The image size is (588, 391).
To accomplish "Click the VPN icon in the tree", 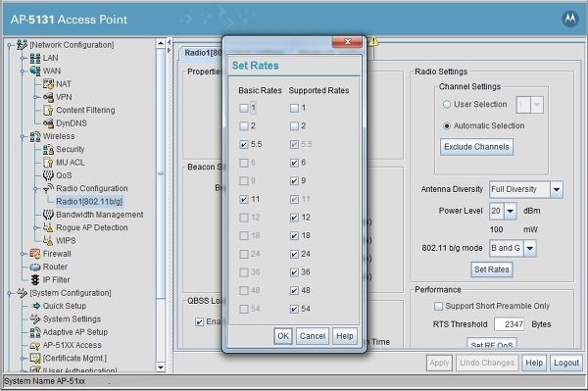I will click(x=48, y=97).
